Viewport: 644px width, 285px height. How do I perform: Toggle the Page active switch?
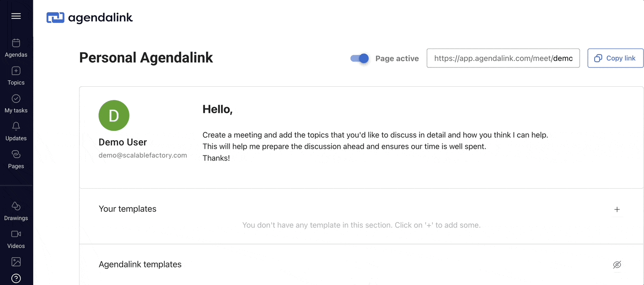360,58
